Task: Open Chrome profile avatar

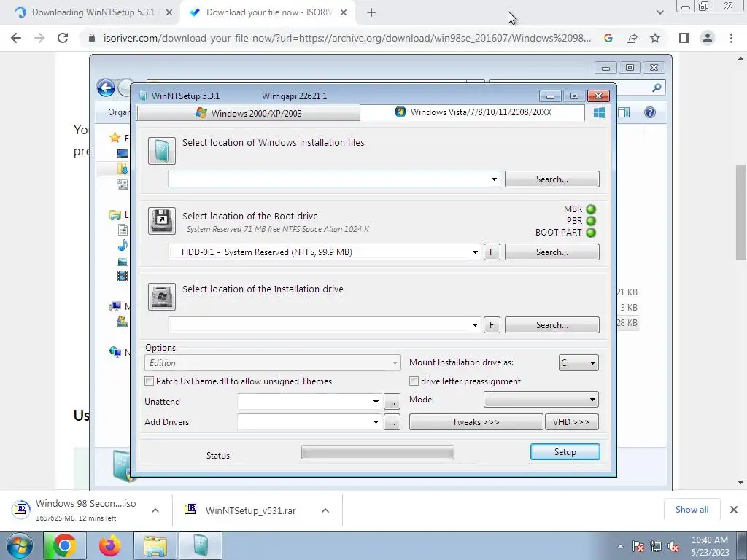Action: [x=708, y=38]
